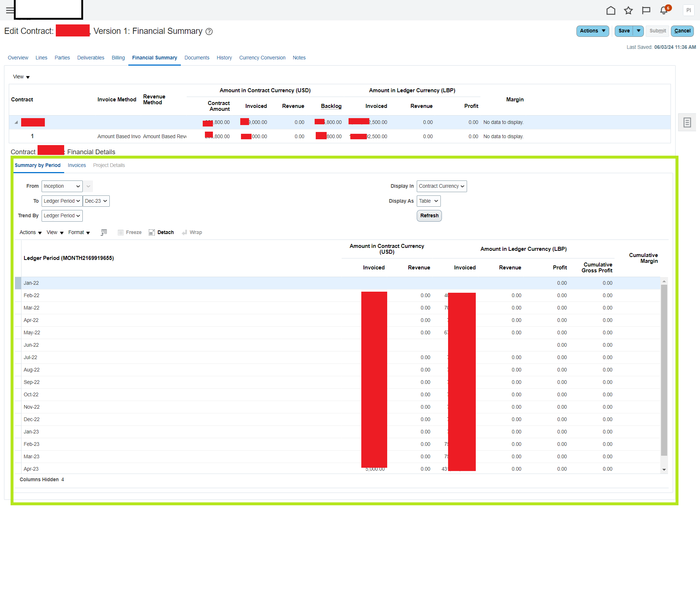Collapse the expanded contract row
700x607 pixels.
pyautogui.click(x=16, y=122)
